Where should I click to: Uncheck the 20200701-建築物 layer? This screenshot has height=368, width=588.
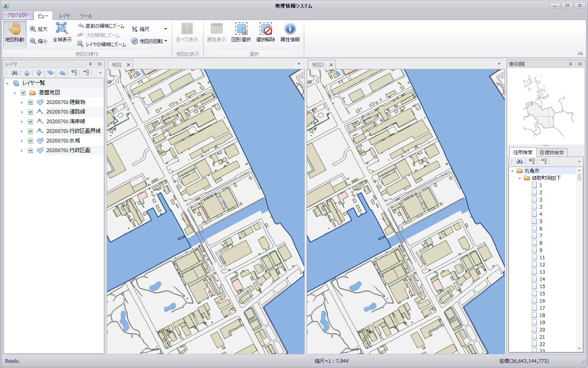[30, 102]
